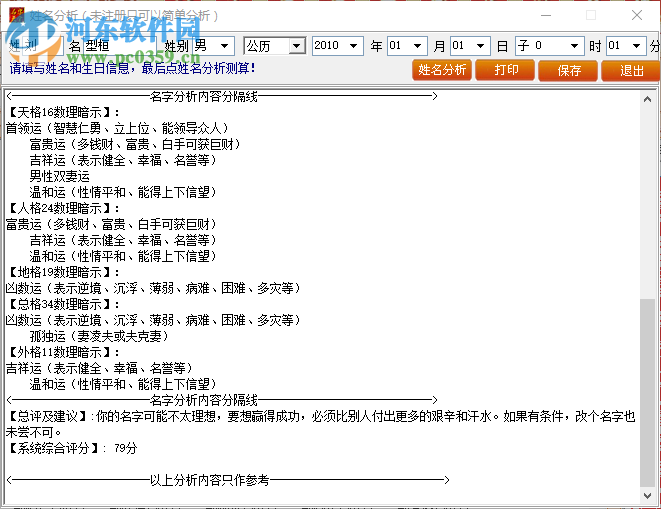Click the scrollbar up arrow
Viewport: 661px width, 509px height.
point(648,100)
